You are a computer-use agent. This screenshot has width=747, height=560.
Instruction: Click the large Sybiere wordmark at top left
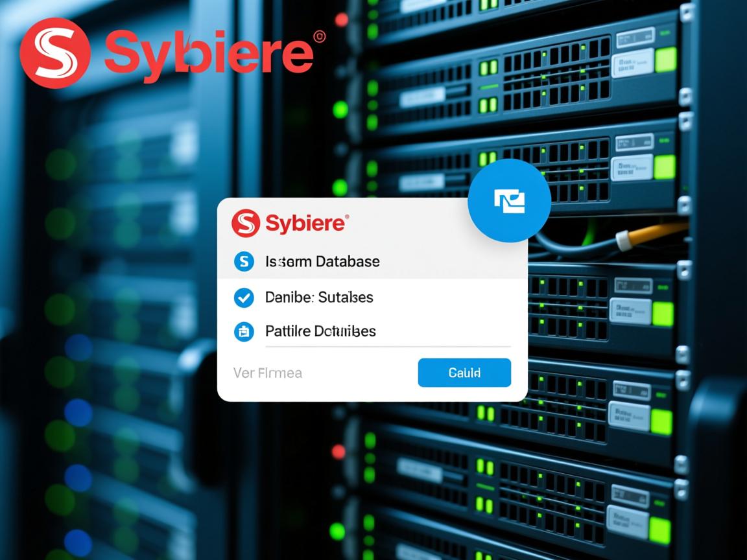(209, 54)
